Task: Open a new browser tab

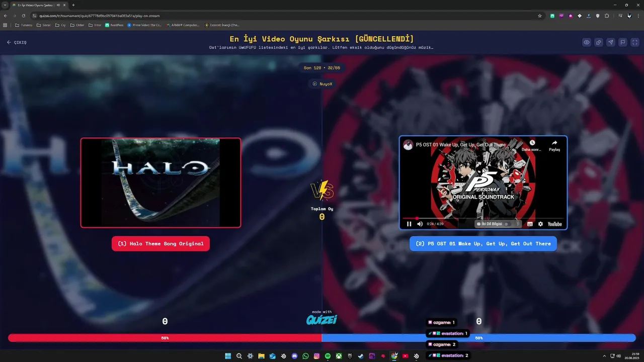Action: click(73, 5)
